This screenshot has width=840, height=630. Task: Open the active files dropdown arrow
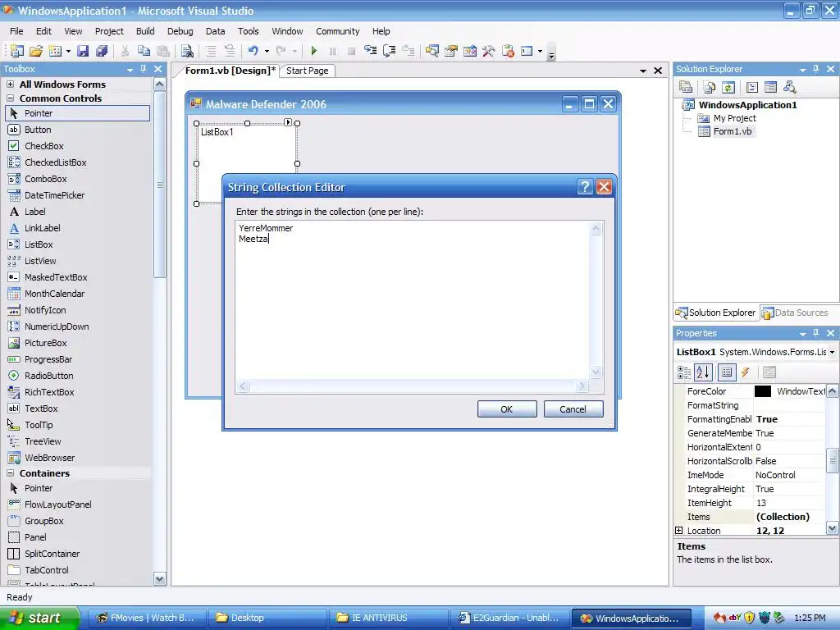point(643,71)
